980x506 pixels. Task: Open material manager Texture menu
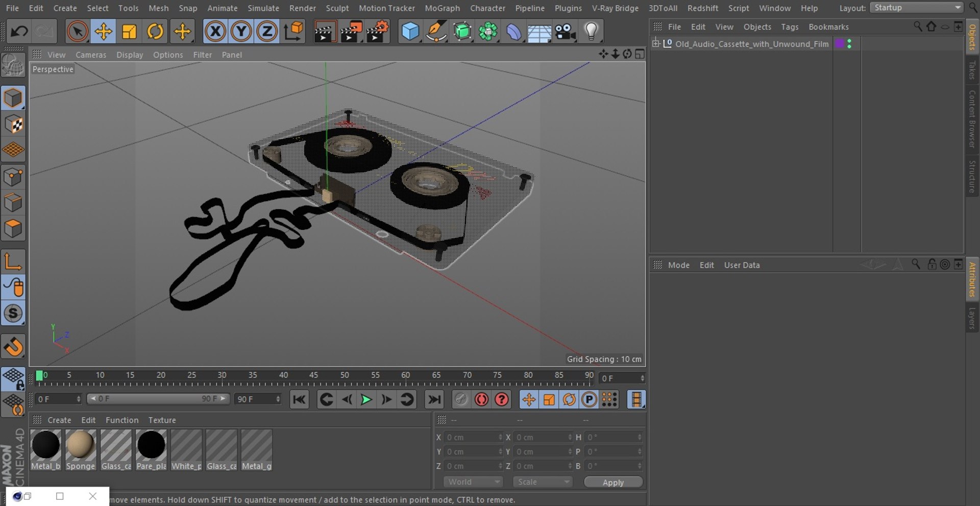pos(162,420)
